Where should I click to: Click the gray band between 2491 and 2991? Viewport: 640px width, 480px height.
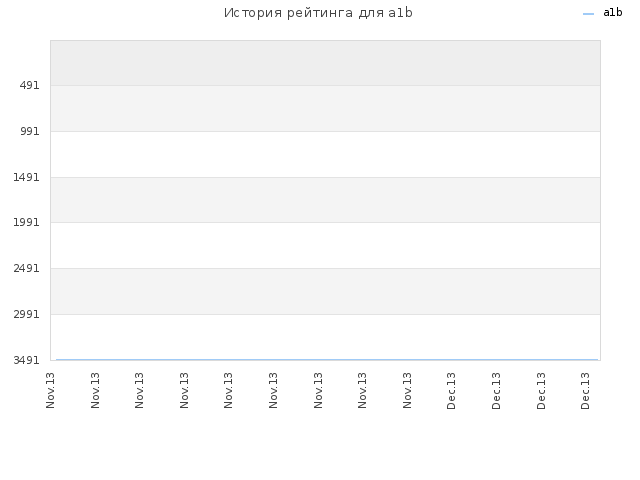tap(325, 291)
